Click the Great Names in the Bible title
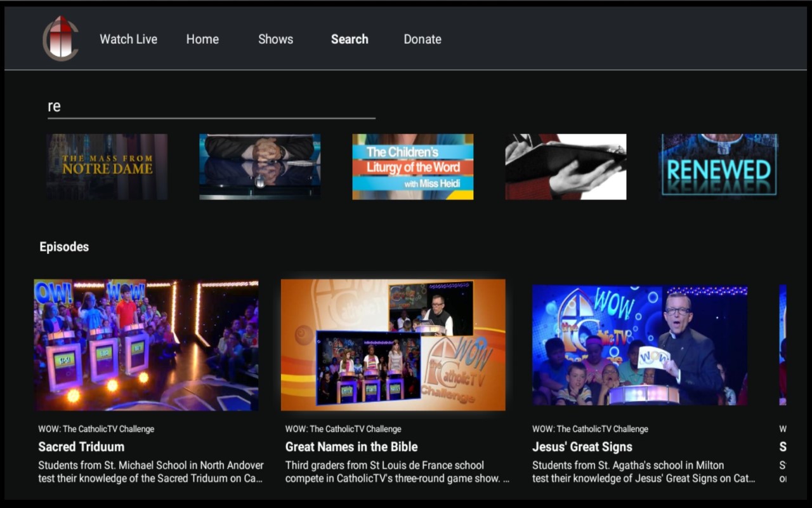812x508 pixels. (351, 446)
